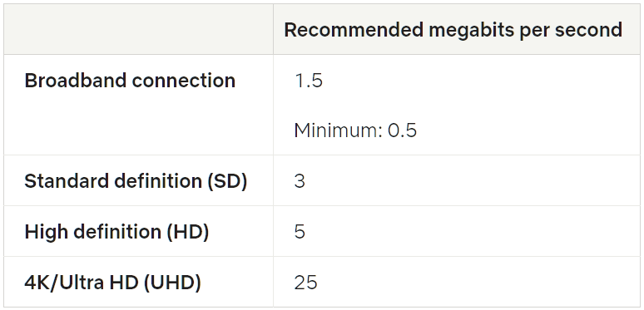644x310 pixels.
Task: Click the value 3 for SD
Action: tap(300, 181)
